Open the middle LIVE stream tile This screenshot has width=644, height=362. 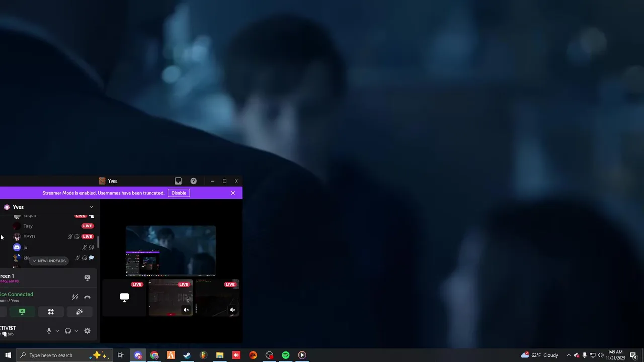[x=171, y=298]
